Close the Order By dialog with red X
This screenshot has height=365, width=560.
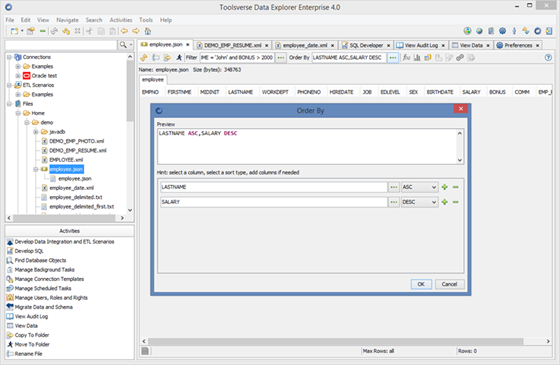pos(461,109)
